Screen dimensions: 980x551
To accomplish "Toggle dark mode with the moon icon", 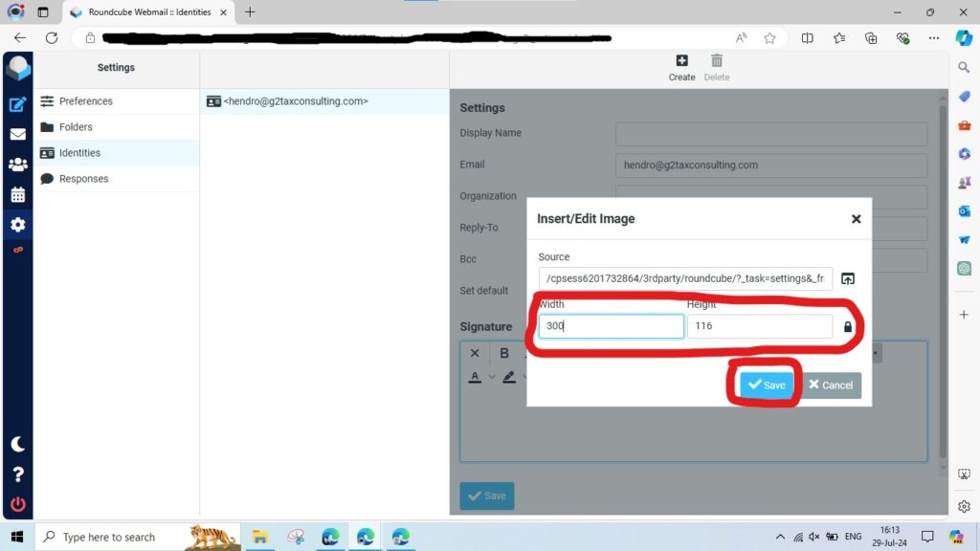I will (17, 445).
